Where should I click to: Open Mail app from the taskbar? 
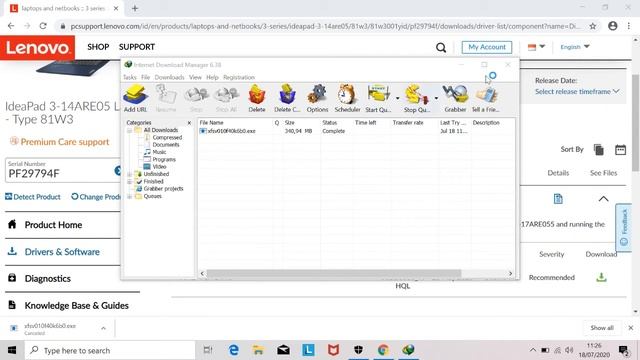[x=283, y=350]
